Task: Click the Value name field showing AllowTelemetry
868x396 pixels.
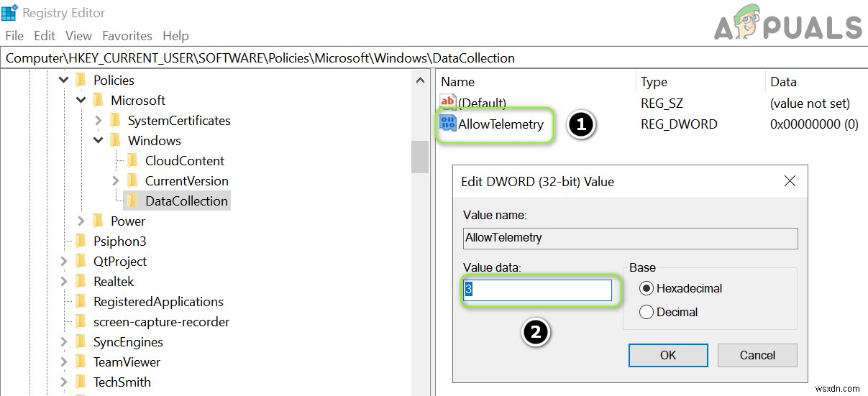Action: [x=630, y=238]
